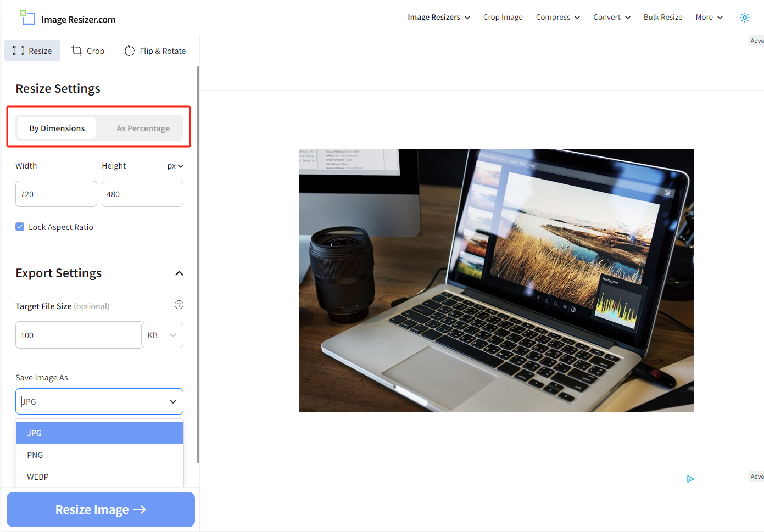Open the px unit dropdown
Viewport: 764px width, 532px height.
175,165
